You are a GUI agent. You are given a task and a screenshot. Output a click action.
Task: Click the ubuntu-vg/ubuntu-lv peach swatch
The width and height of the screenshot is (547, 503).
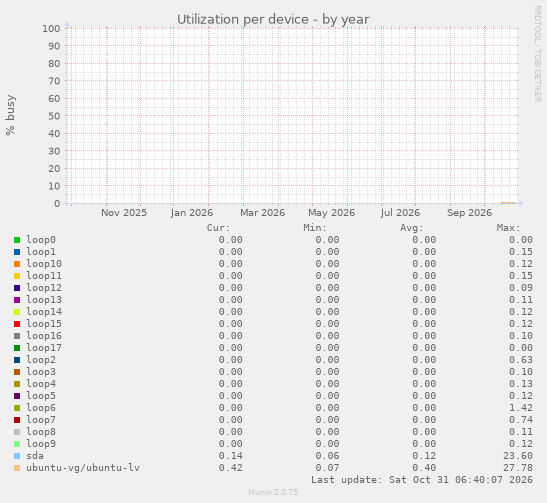tap(17, 468)
